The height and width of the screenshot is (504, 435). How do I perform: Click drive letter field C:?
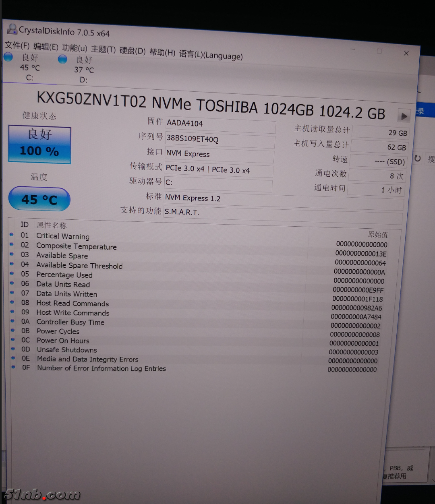click(218, 184)
